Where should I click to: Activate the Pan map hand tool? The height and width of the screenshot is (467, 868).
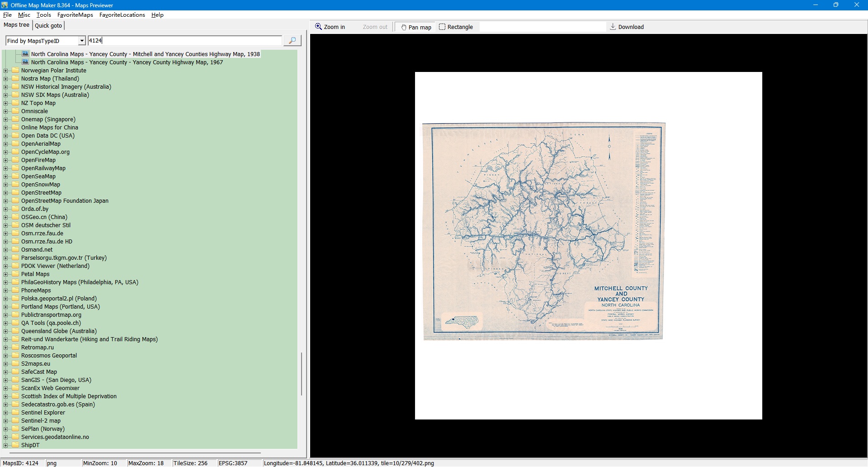(416, 27)
